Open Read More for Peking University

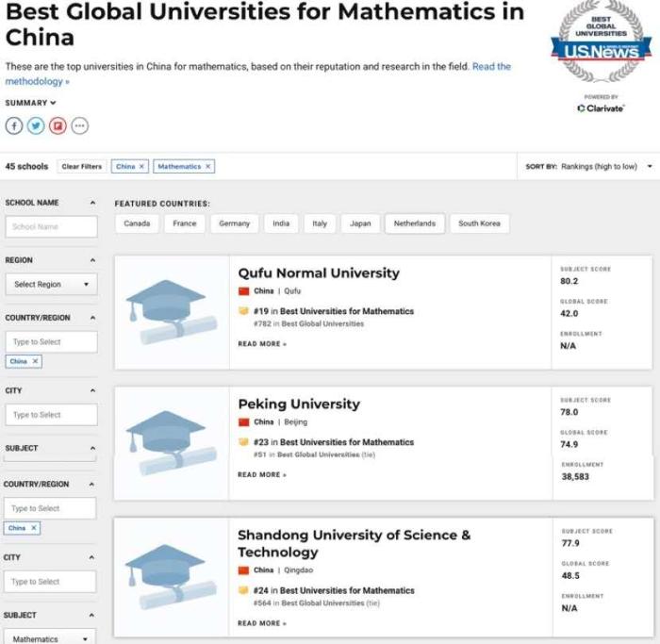[261, 474]
